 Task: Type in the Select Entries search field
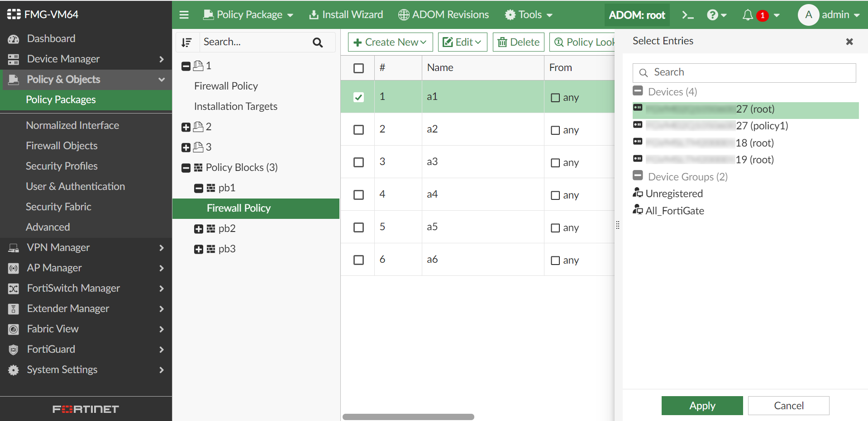pos(744,72)
